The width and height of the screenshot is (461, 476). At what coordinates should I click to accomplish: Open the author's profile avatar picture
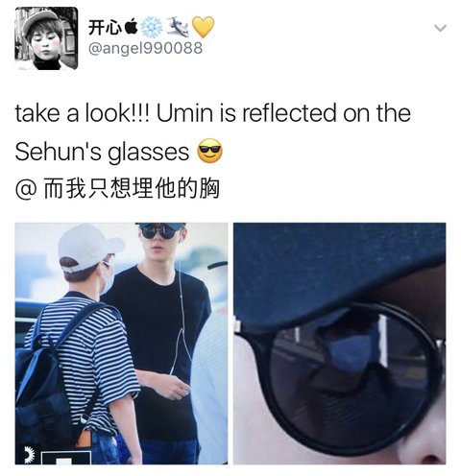(46, 38)
